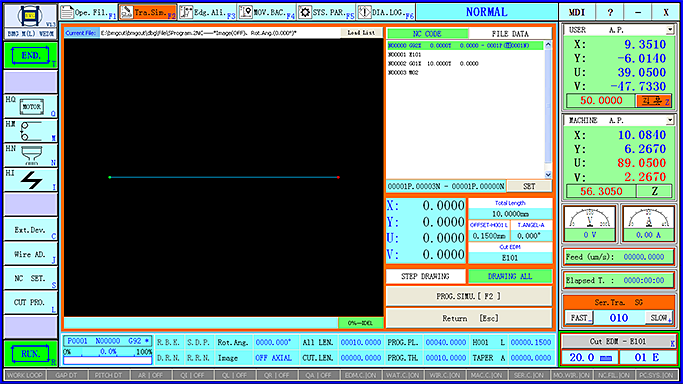Screen dimensions: 683x384
Task: Click the SLOW speed button
Action: 659,318
